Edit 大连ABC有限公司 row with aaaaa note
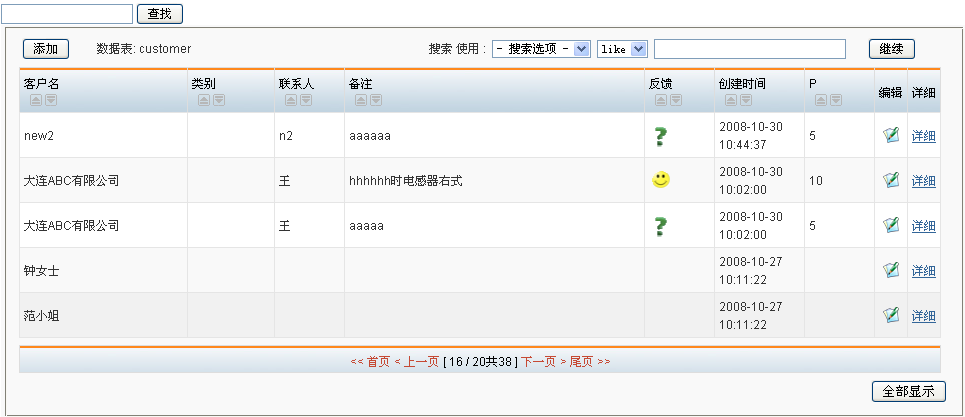 [891, 224]
